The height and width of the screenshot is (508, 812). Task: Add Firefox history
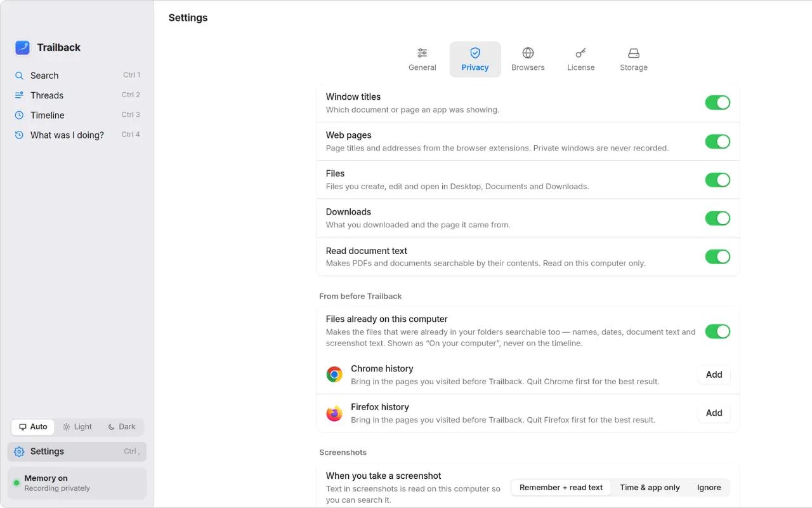point(714,413)
